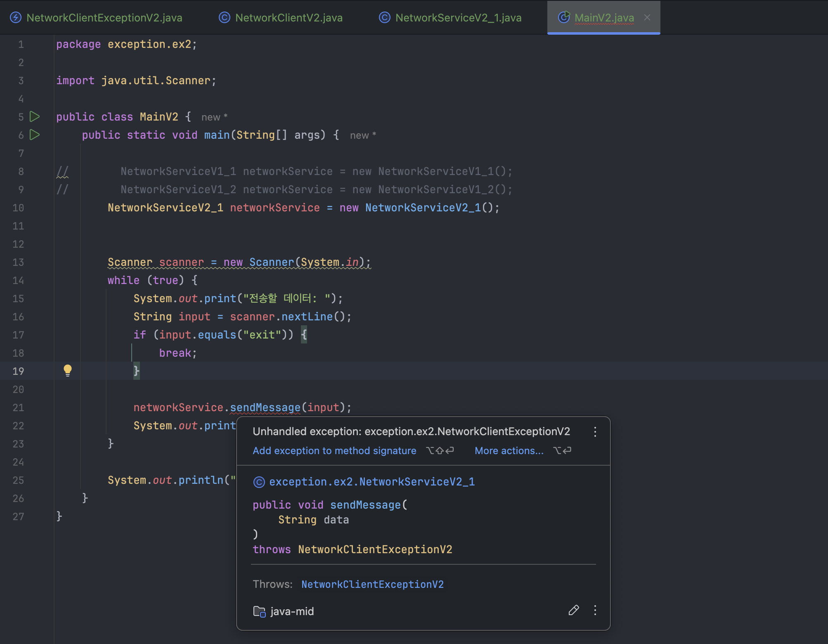
Task: Click the 'More actions...' link
Action: pos(509,451)
